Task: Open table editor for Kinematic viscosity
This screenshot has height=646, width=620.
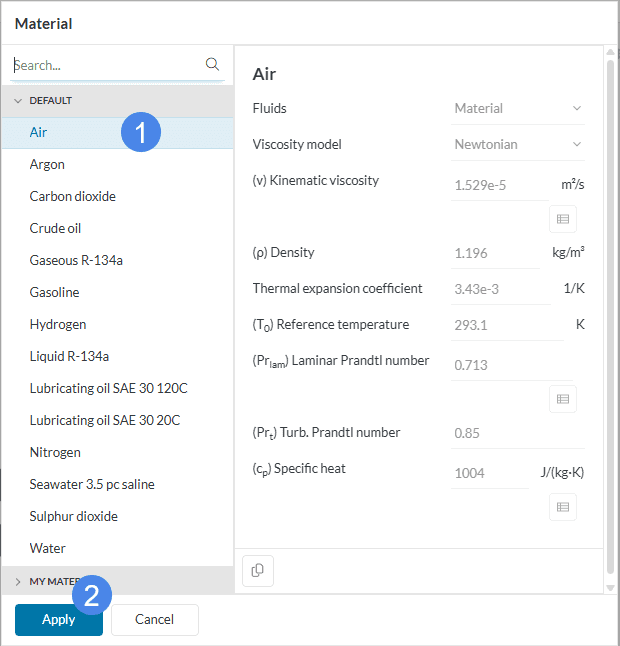Action: click(x=563, y=219)
